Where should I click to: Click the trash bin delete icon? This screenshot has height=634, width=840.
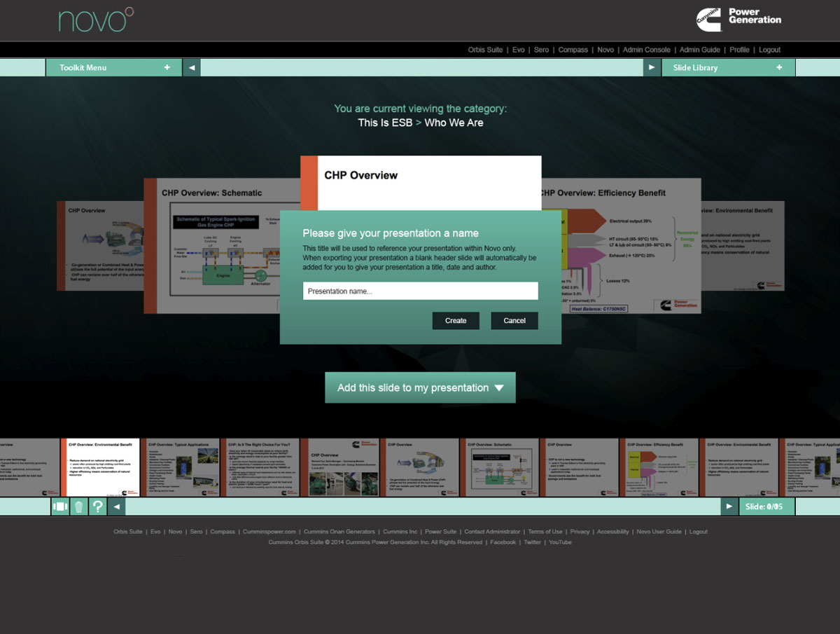click(79, 506)
